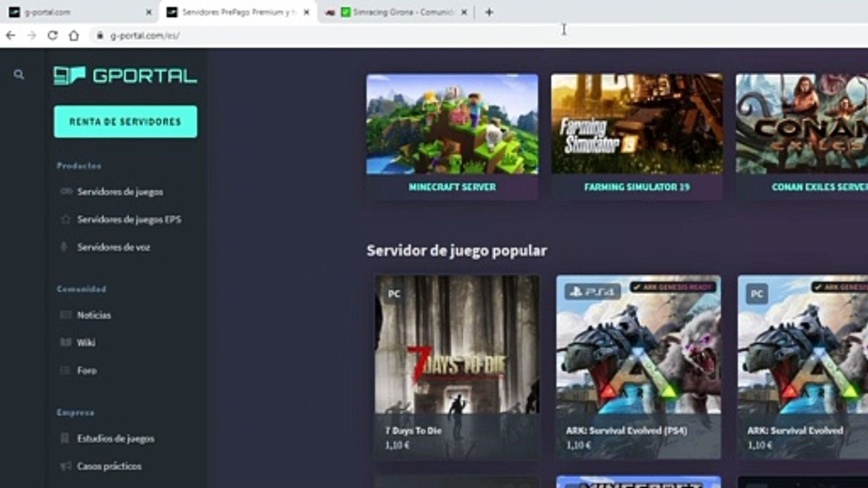This screenshot has height=488, width=868.
Task: Click the Foro icon in sidebar
Action: (x=66, y=371)
